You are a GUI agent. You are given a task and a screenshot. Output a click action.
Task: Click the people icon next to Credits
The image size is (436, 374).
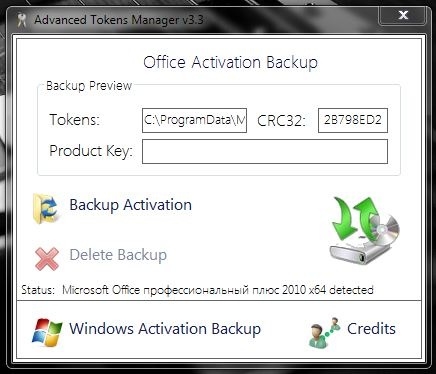pos(325,332)
